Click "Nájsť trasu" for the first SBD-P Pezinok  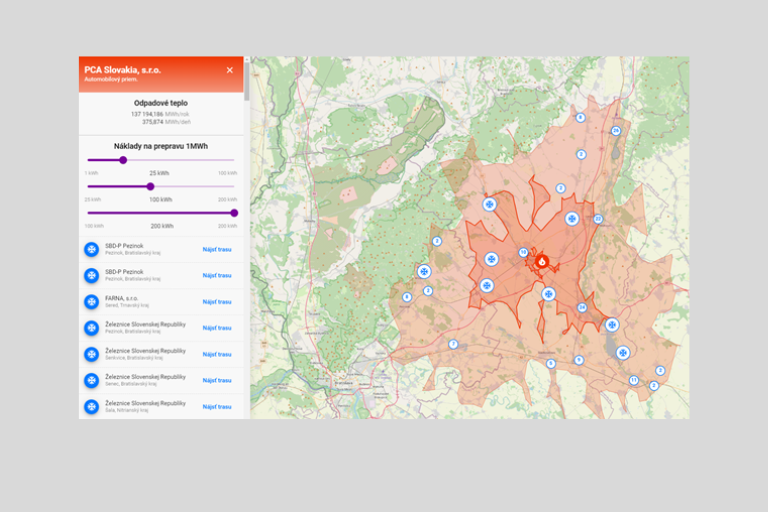pyautogui.click(x=217, y=249)
